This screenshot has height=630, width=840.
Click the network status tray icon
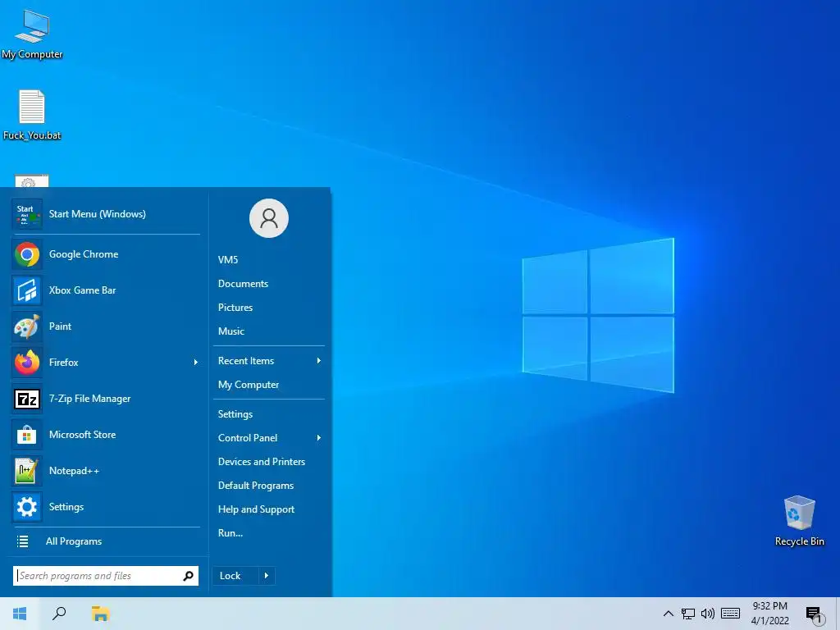click(688, 614)
